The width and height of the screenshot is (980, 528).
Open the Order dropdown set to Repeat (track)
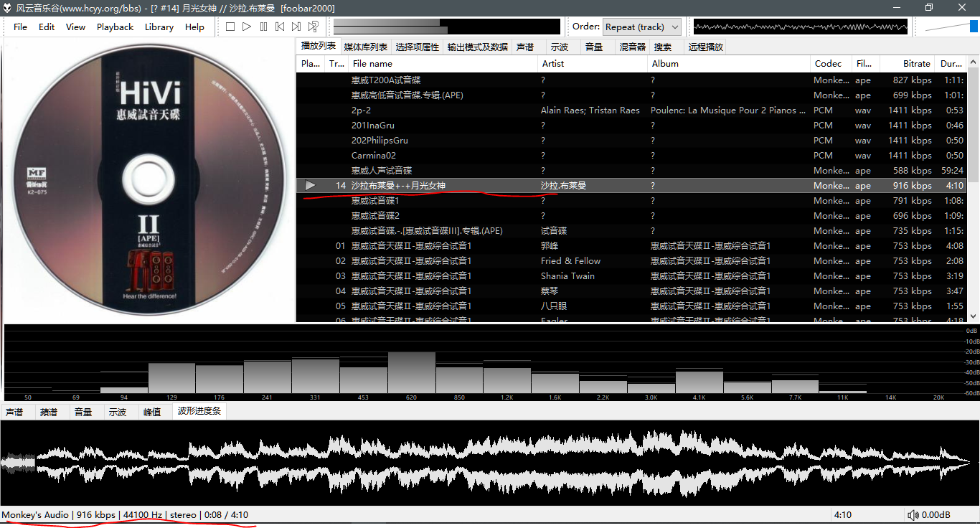(x=641, y=27)
